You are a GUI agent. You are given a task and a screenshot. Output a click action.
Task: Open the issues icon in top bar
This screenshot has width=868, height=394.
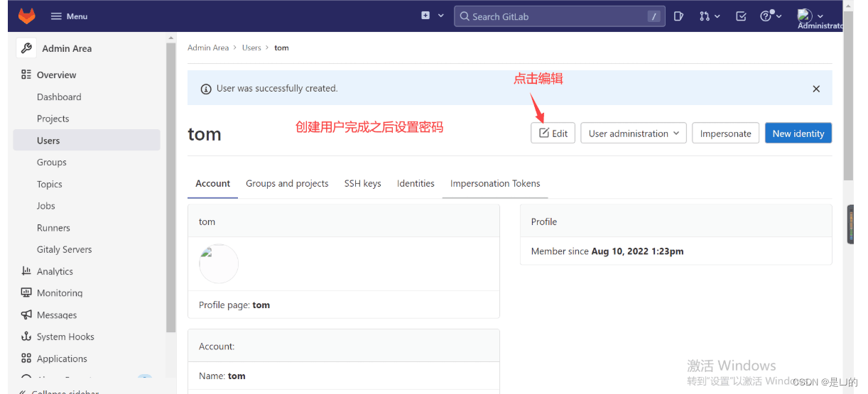click(x=678, y=16)
